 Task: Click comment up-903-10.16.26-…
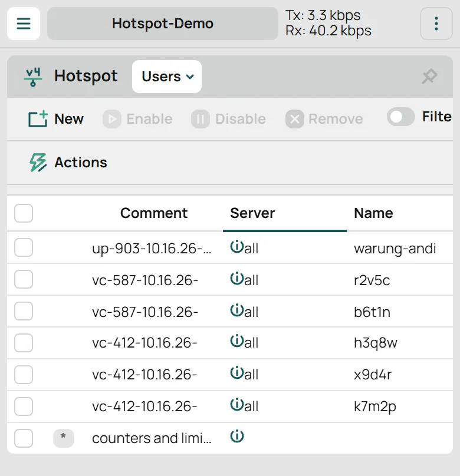[152, 249]
